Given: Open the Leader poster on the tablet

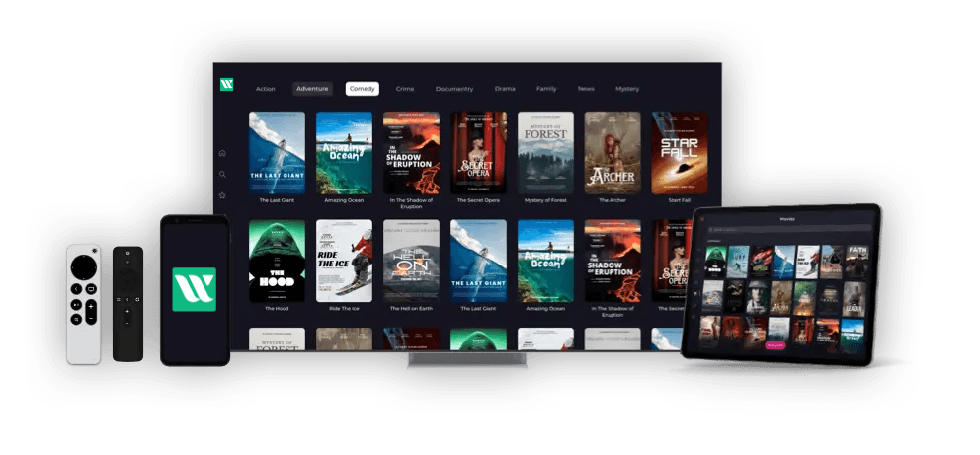Looking at the screenshot, I should (x=855, y=299).
